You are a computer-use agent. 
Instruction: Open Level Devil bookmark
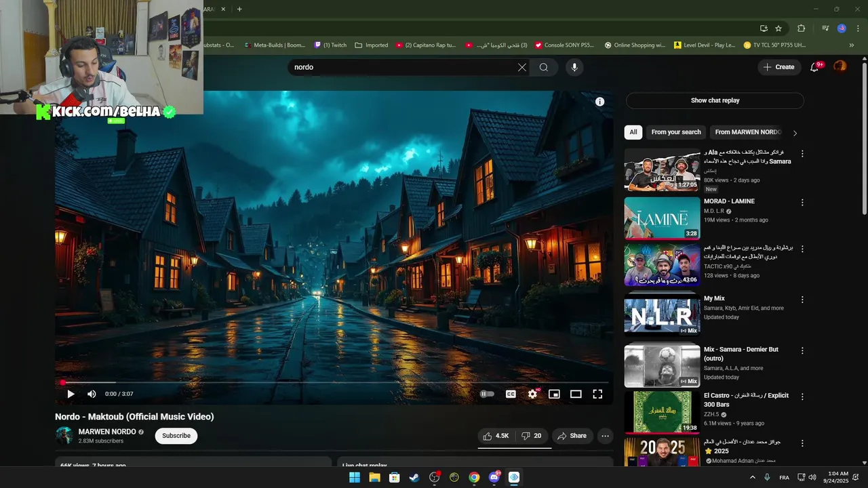point(705,45)
